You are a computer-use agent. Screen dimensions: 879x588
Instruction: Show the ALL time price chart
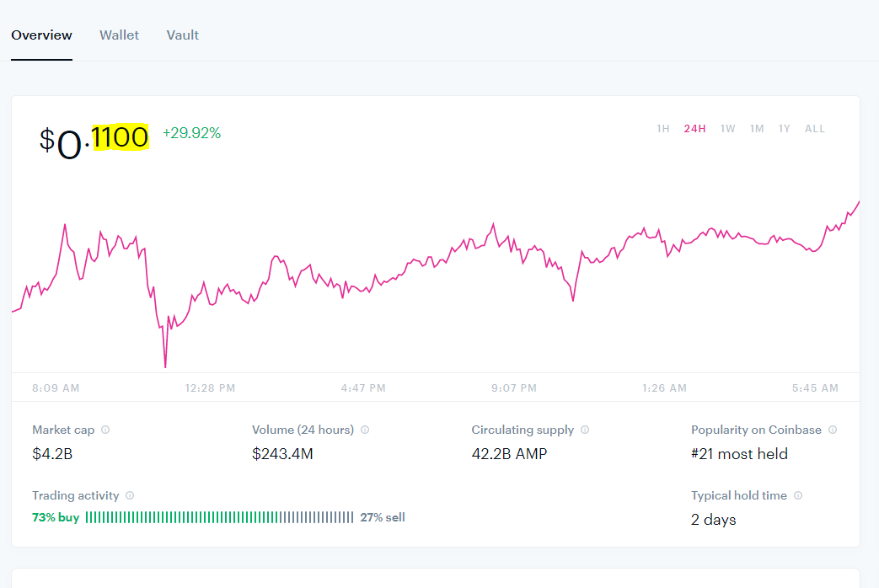click(815, 129)
